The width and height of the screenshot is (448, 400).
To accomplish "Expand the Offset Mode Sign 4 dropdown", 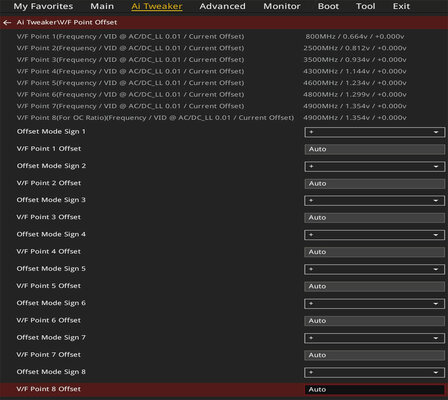I will [374, 235].
